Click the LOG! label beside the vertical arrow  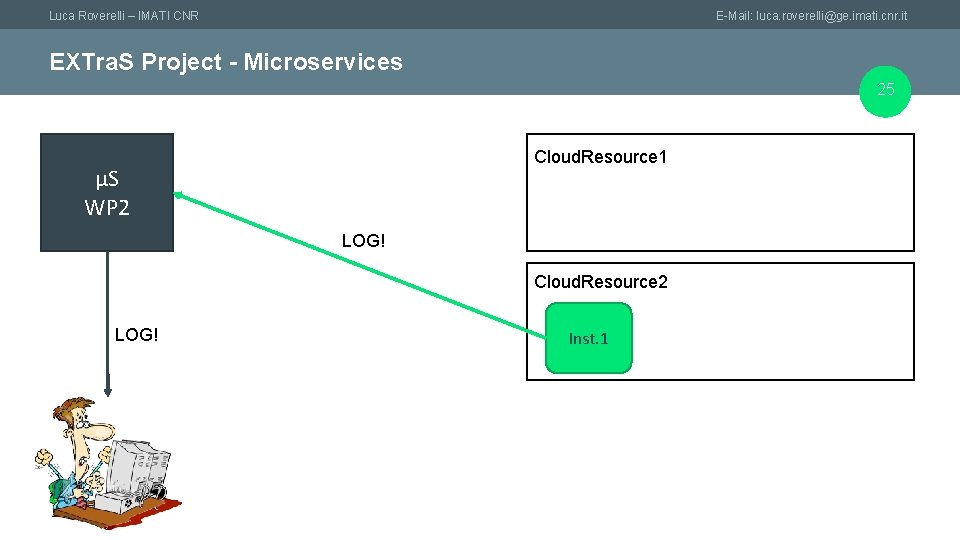137,335
